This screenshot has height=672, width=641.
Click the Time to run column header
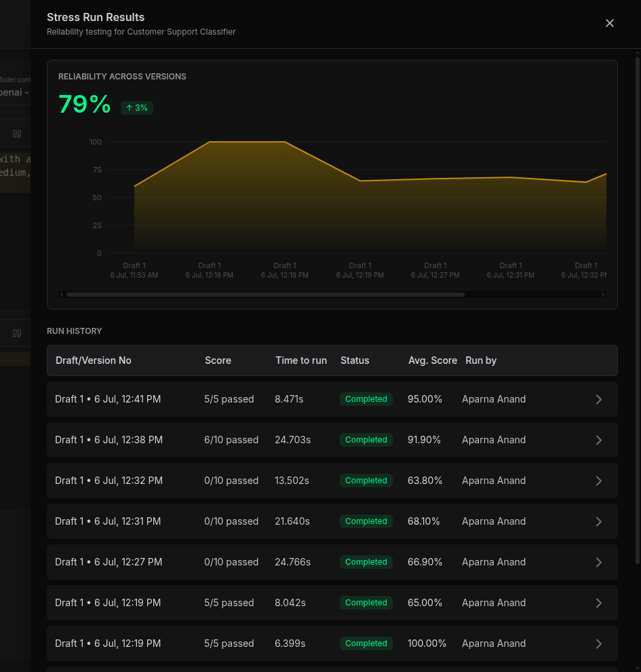point(301,360)
